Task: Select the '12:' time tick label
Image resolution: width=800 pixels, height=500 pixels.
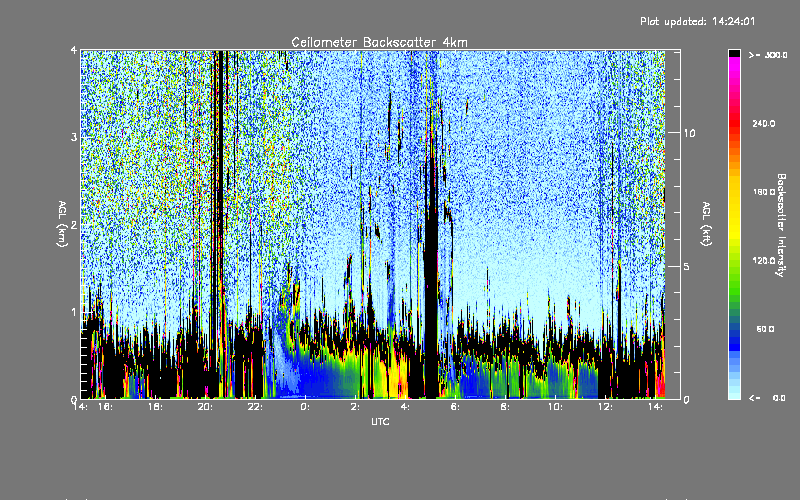Action: [605, 407]
